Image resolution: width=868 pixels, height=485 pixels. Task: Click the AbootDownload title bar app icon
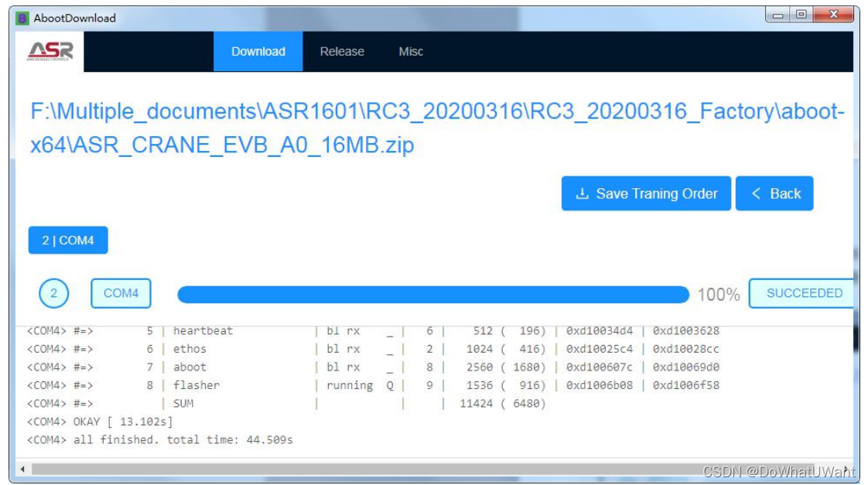(x=22, y=19)
